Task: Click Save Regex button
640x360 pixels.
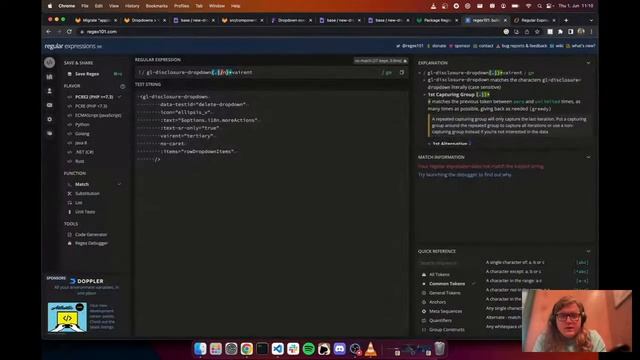Action: [x=87, y=74]
